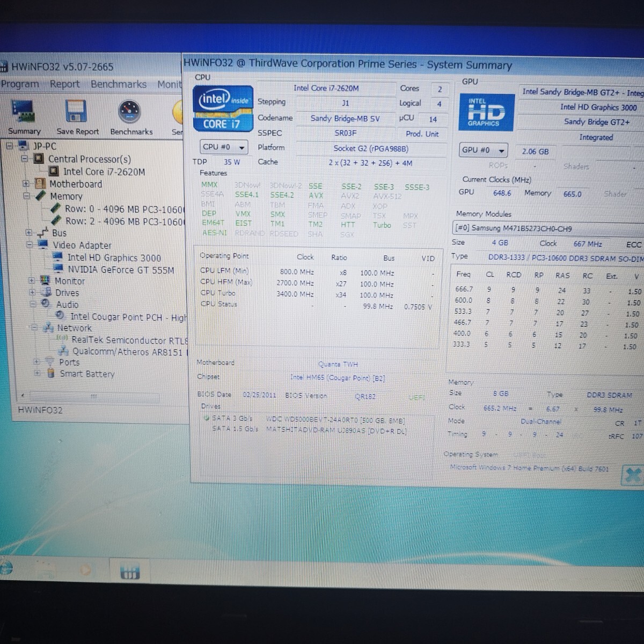Close the System Summary with X button
Screen dimensions: 644x644
tap(632, 474)
